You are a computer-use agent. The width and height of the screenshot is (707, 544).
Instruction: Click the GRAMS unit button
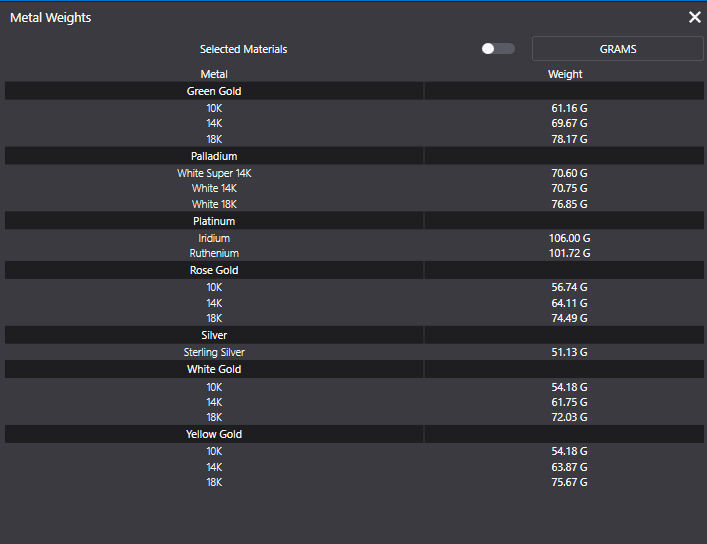click(x=617, y=49)
